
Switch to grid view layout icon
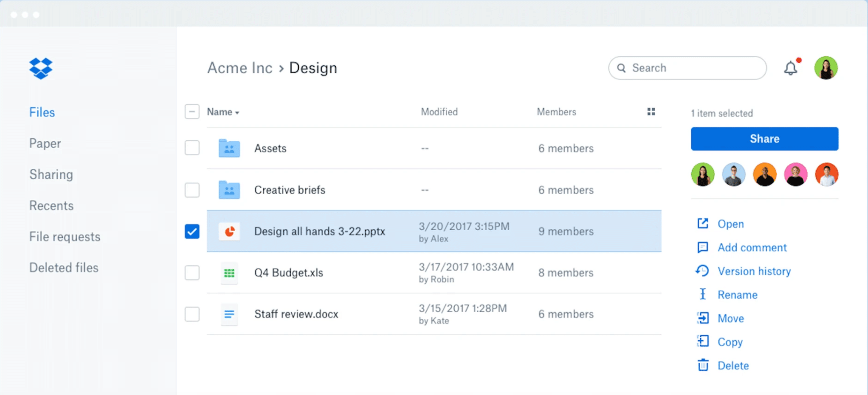coord(651,112)
